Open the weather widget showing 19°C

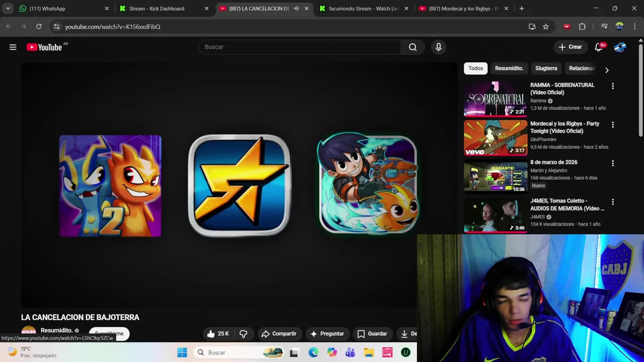pyautogui.click(x=31, y=352)
